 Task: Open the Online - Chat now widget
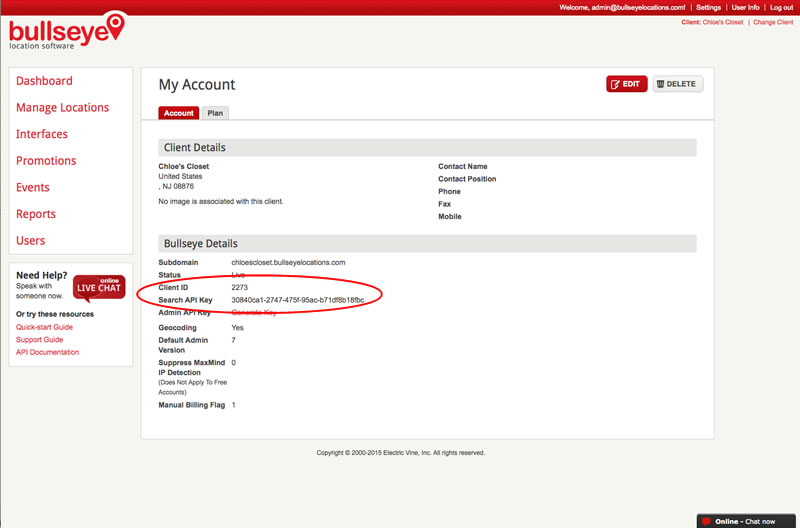click(x=745, y=521)
